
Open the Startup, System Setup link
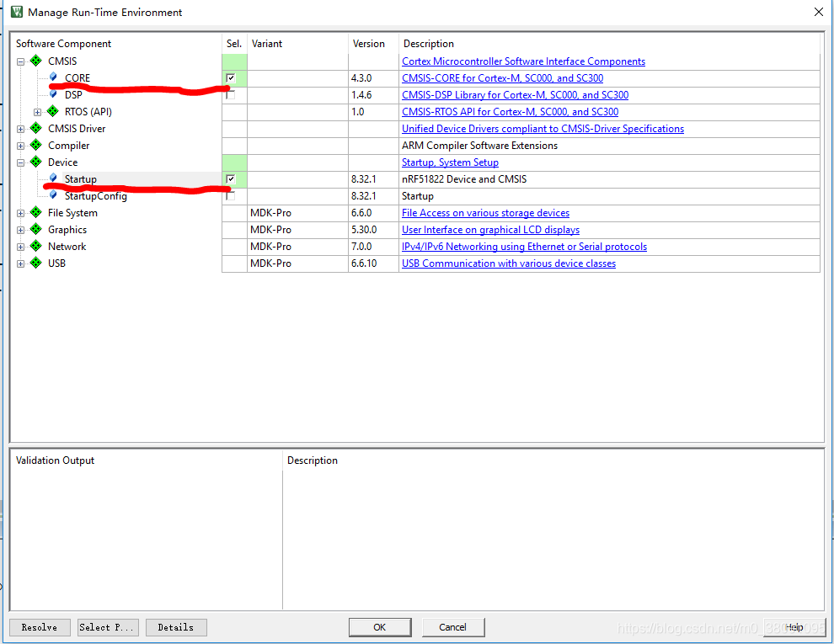[450, 162]
